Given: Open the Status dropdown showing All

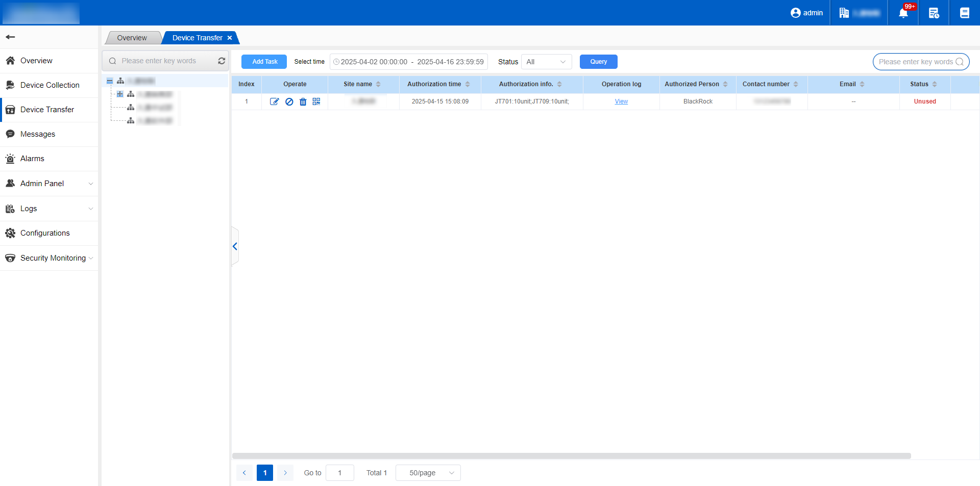Looking at the screenshot, I should (546, 62).
